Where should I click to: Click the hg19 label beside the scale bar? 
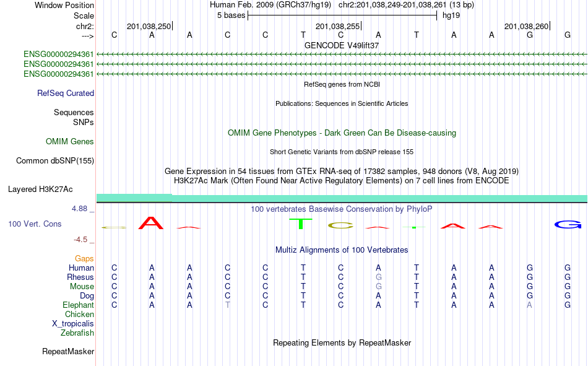(451, 15)
